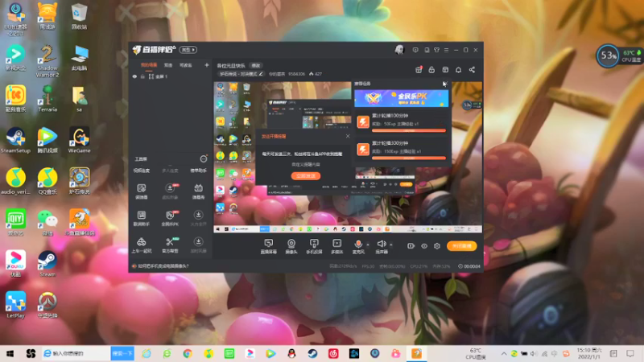
Task: Open Terraria desktop shortcut
Action: click(x=47, y=99)
